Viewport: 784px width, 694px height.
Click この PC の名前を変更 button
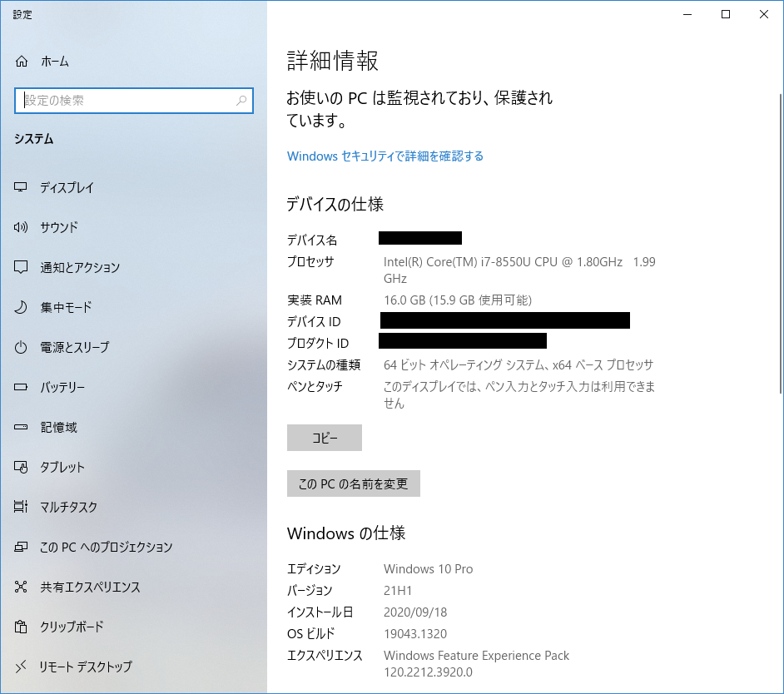pos(353,483)
